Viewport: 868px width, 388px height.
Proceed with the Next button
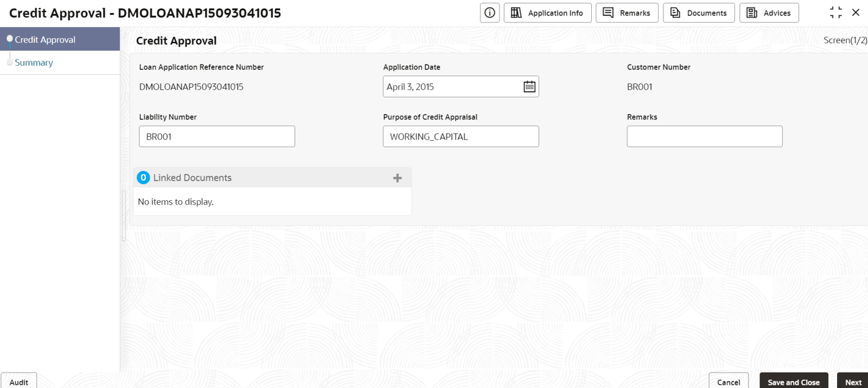tap(853, 382)
